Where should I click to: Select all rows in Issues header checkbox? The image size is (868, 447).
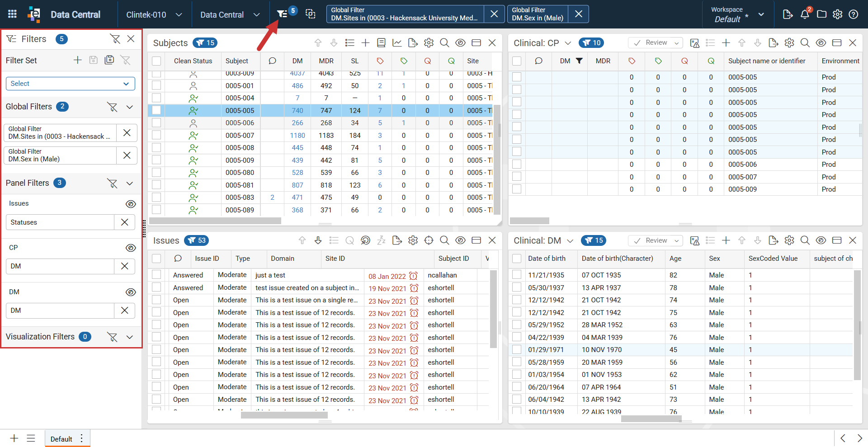(156, 259)
